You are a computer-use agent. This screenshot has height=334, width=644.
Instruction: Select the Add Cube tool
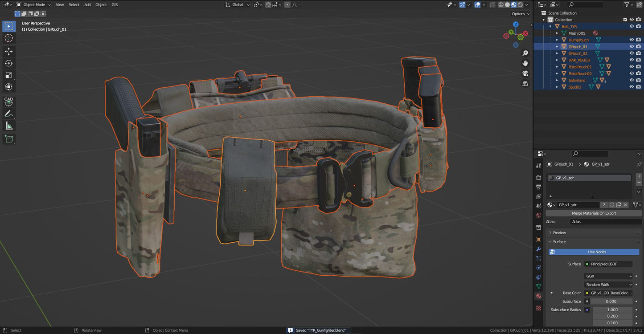pyautogui.click(x=8, y=139)
